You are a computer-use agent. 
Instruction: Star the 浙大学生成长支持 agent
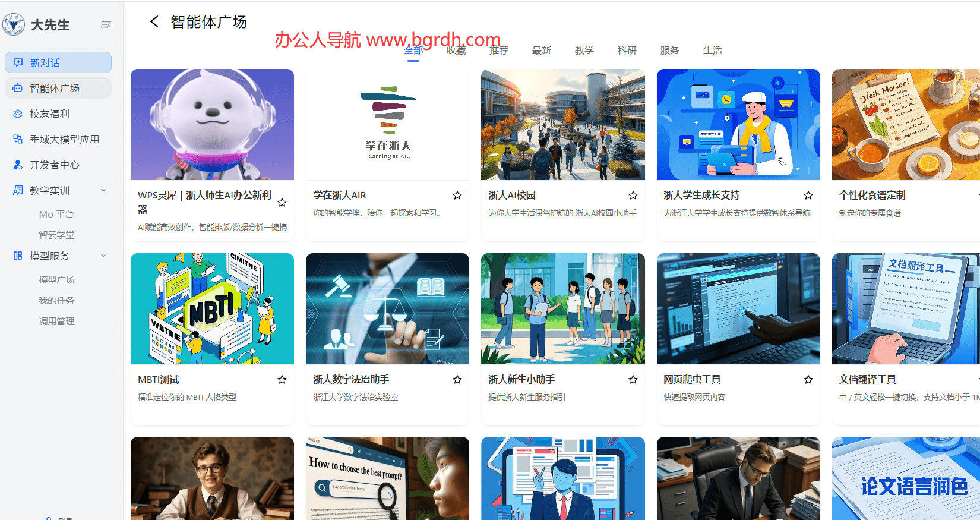808,196
